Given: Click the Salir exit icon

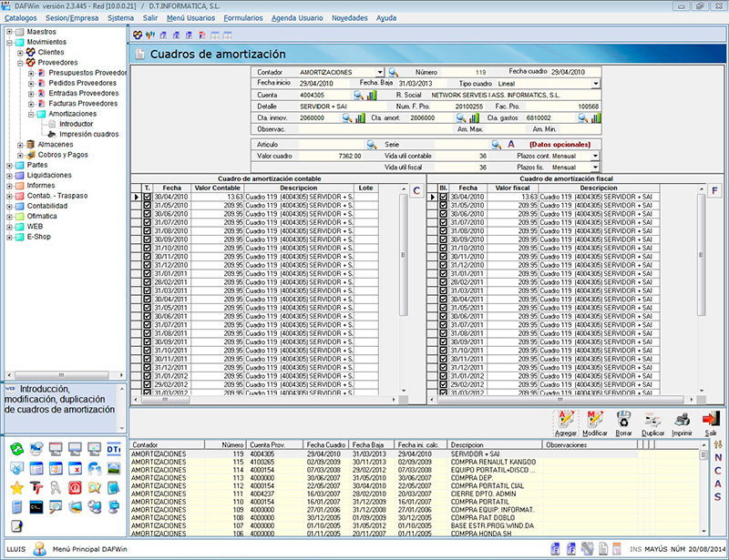Looking at the screenshot, I should point(711,419).
